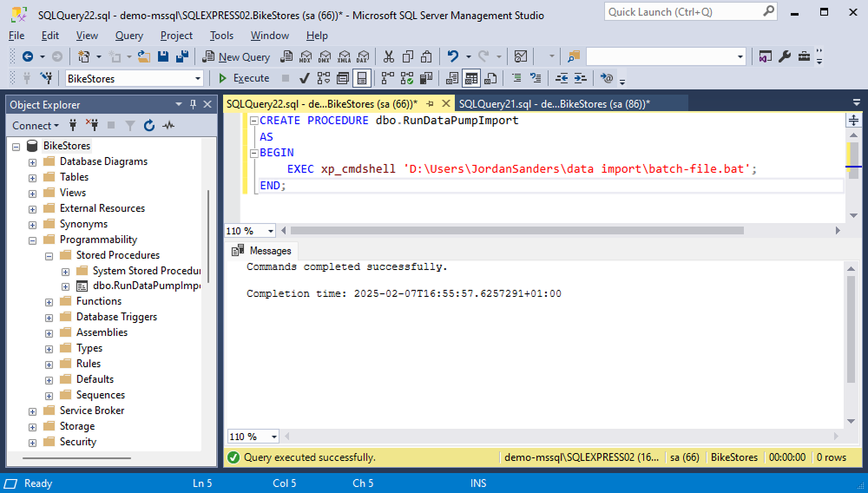Parse the query with checkmark icon
The width and height of the screenshot is (868, 493).
click(304, 79)
